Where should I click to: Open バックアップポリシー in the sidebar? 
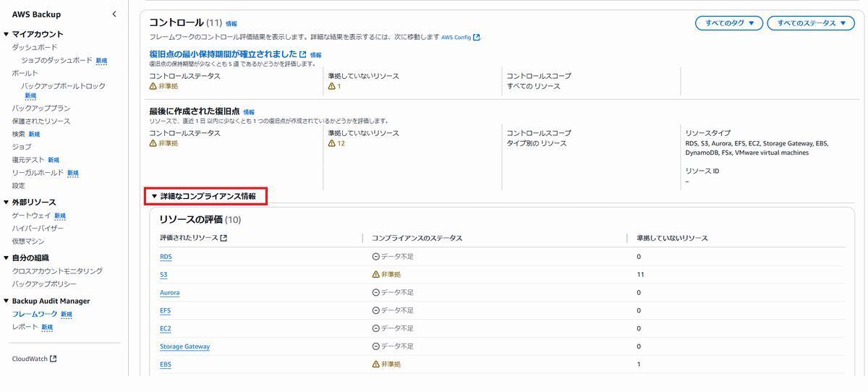(44, 284)
